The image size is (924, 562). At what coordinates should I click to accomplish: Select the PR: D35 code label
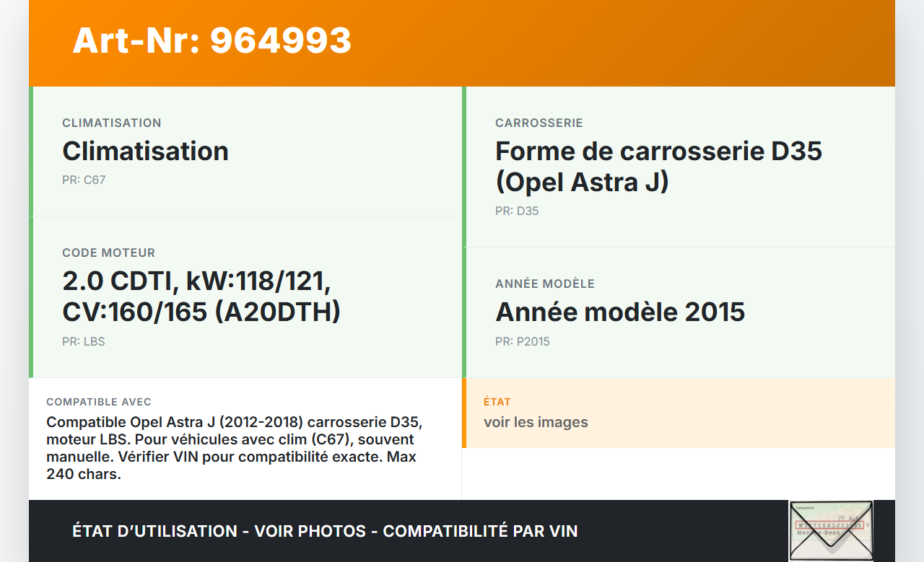516,211
